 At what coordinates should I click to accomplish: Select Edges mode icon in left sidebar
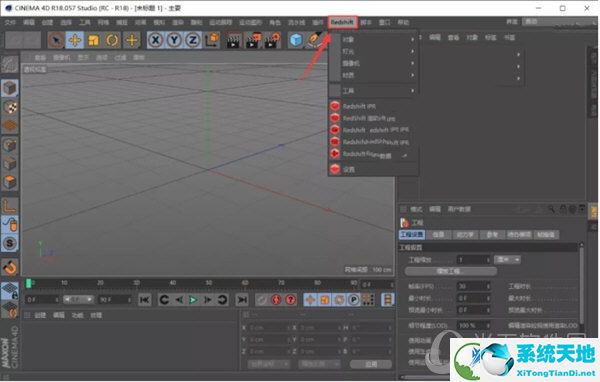pyautogui.click(x=10, y=164)
